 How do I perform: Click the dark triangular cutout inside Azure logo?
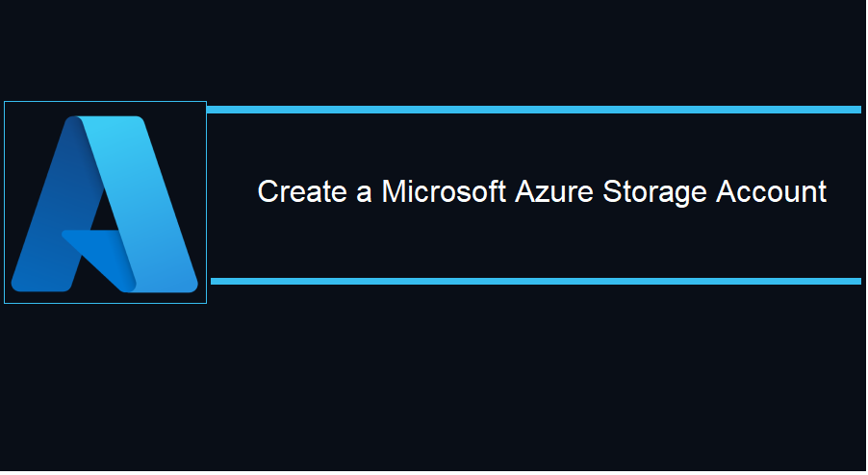[104, 212]
